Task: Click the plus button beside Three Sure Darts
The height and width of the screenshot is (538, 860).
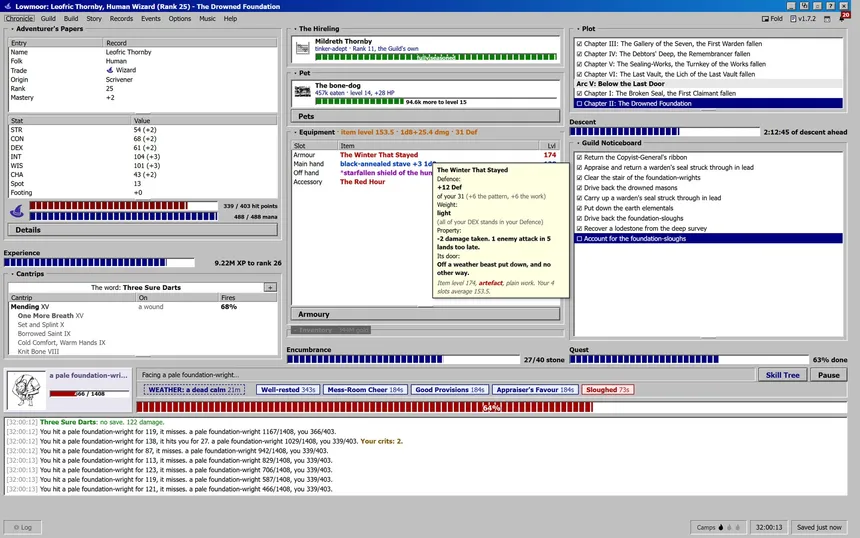Action: click(x=270, y=287)
